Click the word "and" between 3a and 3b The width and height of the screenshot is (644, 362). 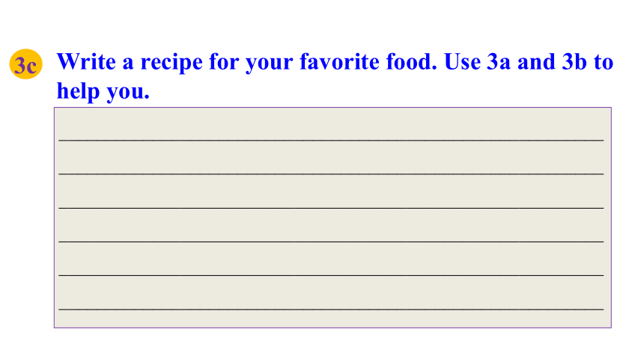[x=536, y=62]
